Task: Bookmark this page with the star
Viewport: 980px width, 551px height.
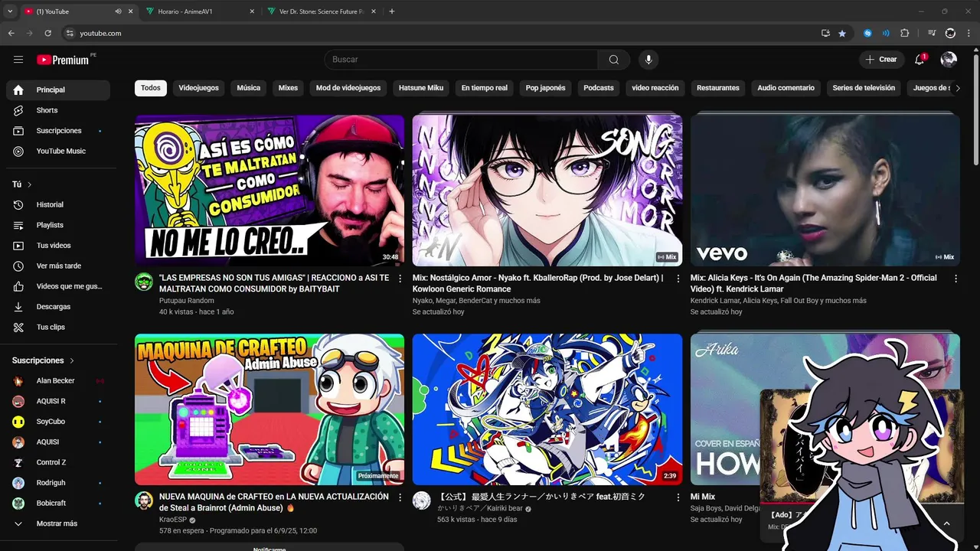Action: (842, 33)
